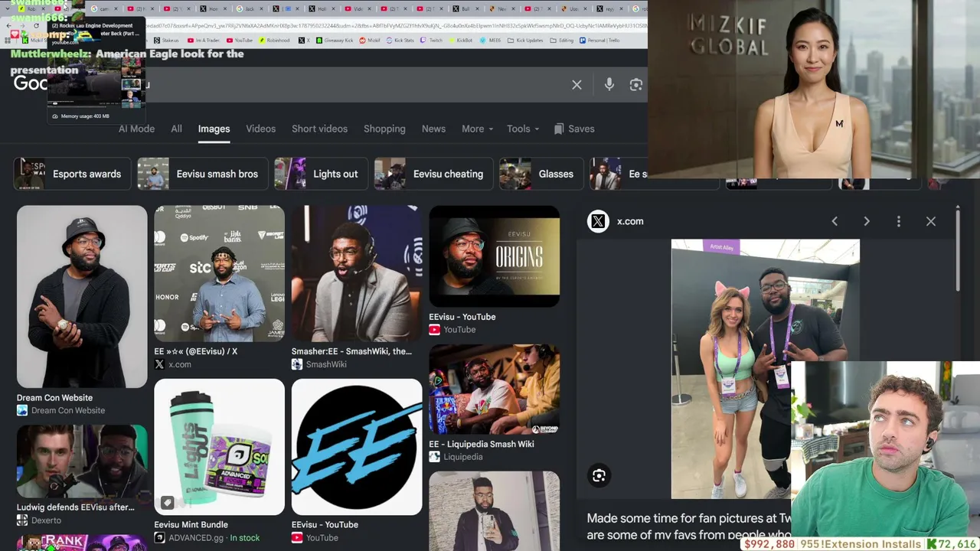Screen dimensions: 980x551
Task: Click the X logo icon beside x.com
Action: point(598,221)
